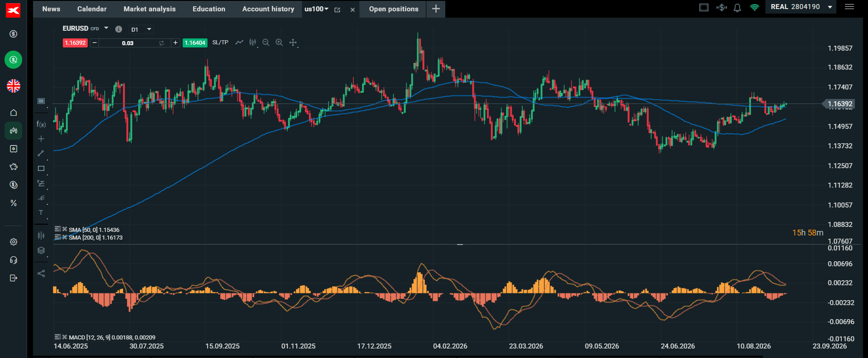The width and height of the screenshot is (868, 358).
Task: Increase volume with plus button
Action: click(x=175, y=43)
